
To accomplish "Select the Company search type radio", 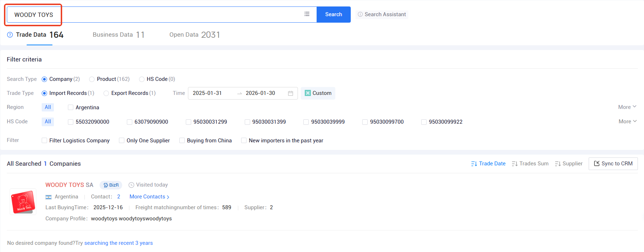I will 44,79.
